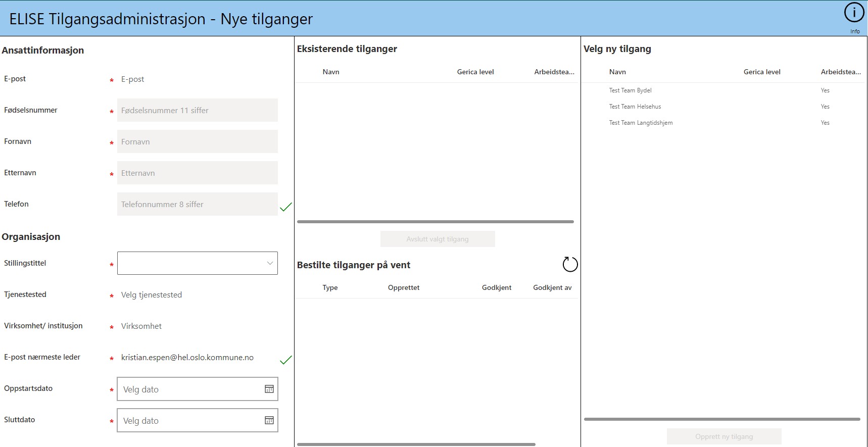
Task: Select Test Team Bydel row
Action: pos(724,90)
